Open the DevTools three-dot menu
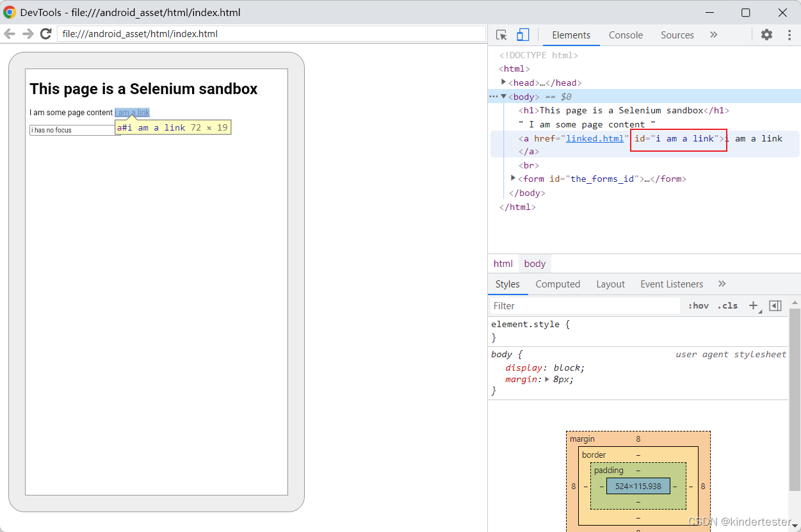The width and height of the screenshot is (801, 532). [x=789, y=35]
